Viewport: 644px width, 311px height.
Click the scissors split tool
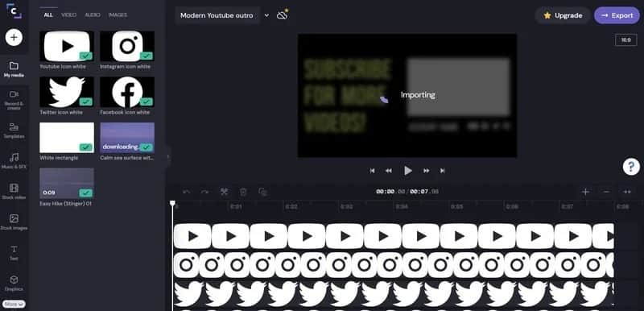(x=225, y=192)
